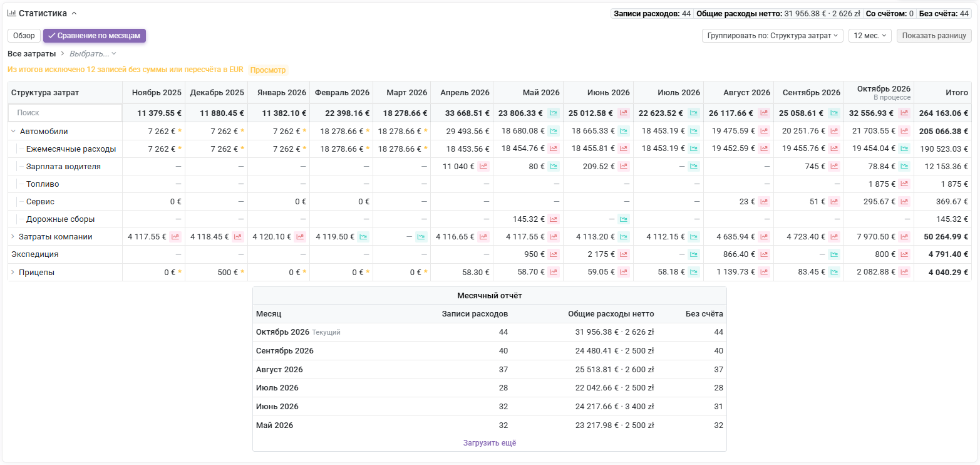Click trend icon next to Зарплата водителя 11 040 €
The image size is (980, 465).
(x=483, y=166)
